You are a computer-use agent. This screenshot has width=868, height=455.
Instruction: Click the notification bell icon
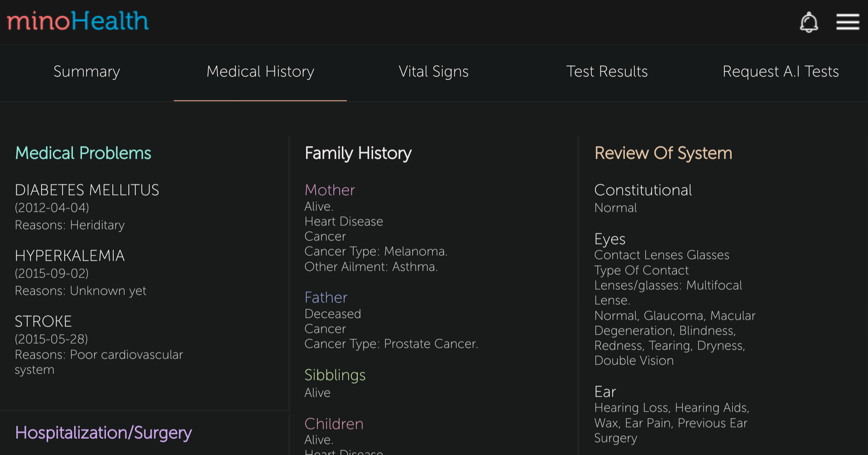coord(809,22)
